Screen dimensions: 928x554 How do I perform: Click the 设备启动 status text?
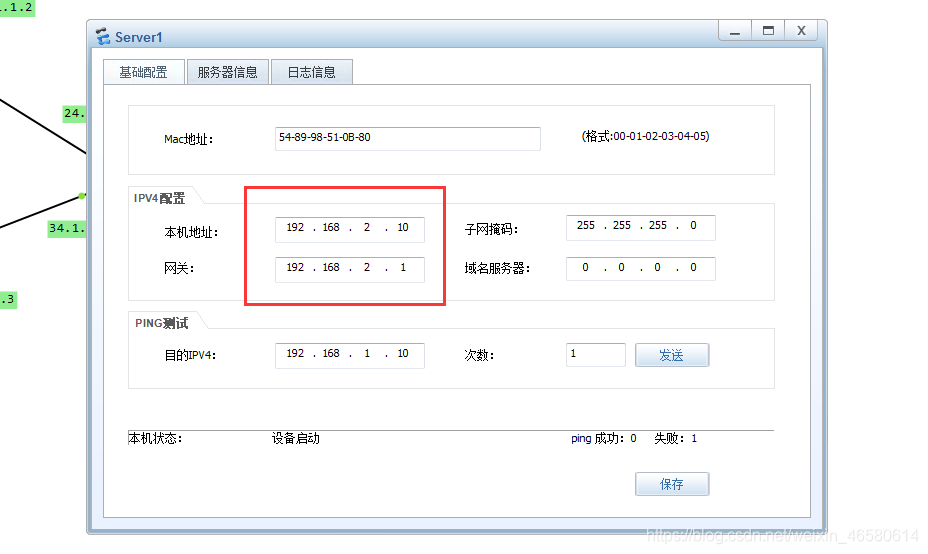(x=296, y=439)
